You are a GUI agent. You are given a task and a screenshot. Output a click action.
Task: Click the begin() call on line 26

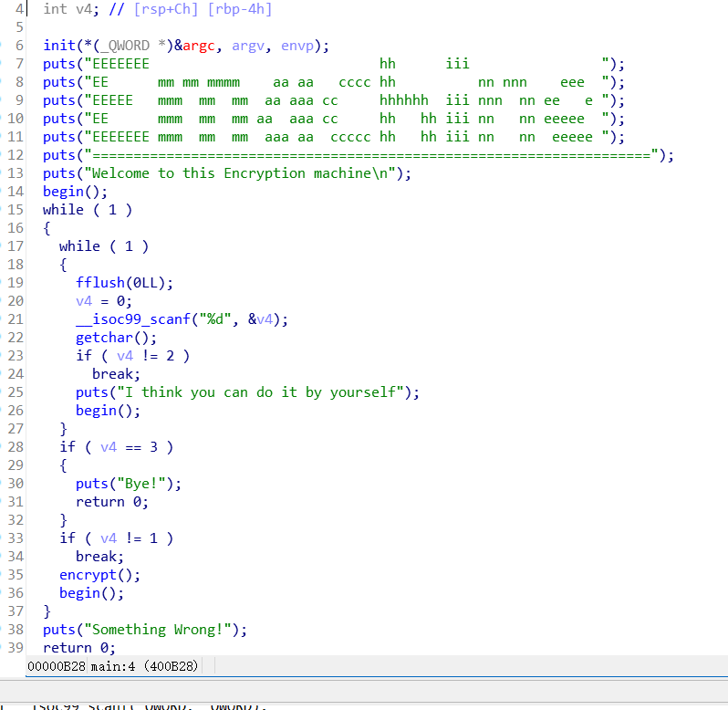point(108,411)
